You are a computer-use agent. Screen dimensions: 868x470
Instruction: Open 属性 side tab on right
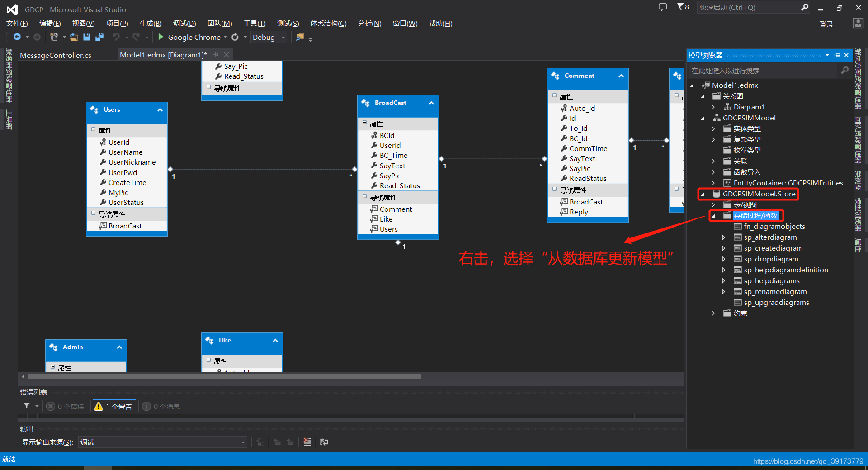click(858, 246)
